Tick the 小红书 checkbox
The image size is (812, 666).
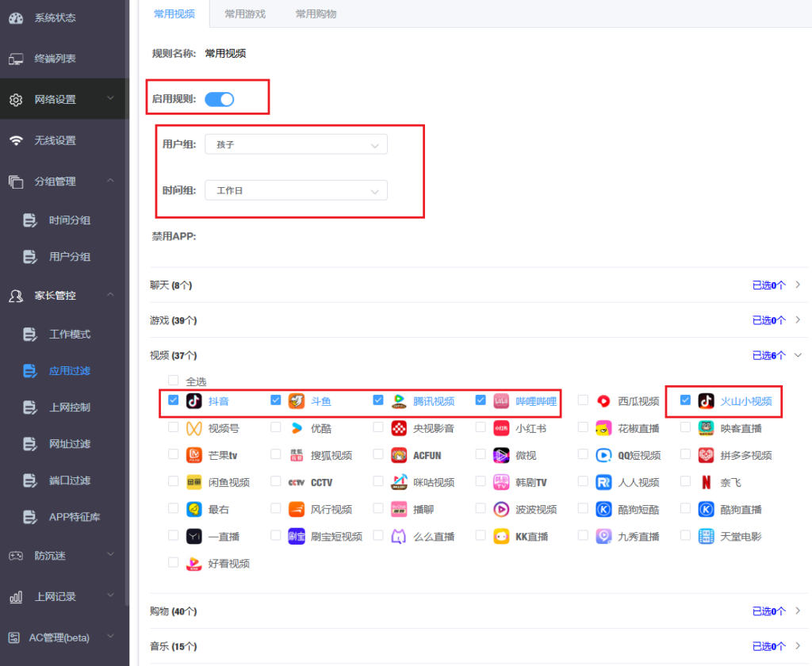[481, 427]
